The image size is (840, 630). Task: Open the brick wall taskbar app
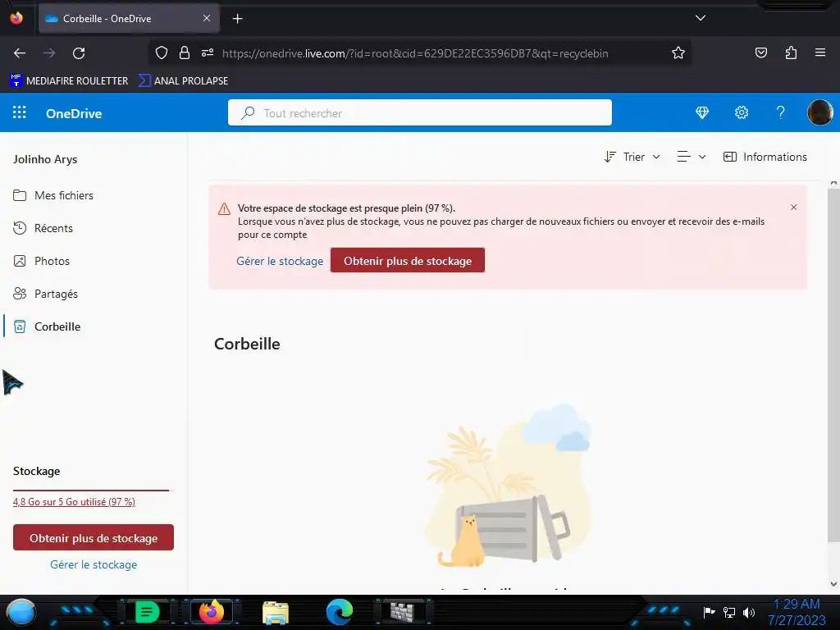coord(402,612)
